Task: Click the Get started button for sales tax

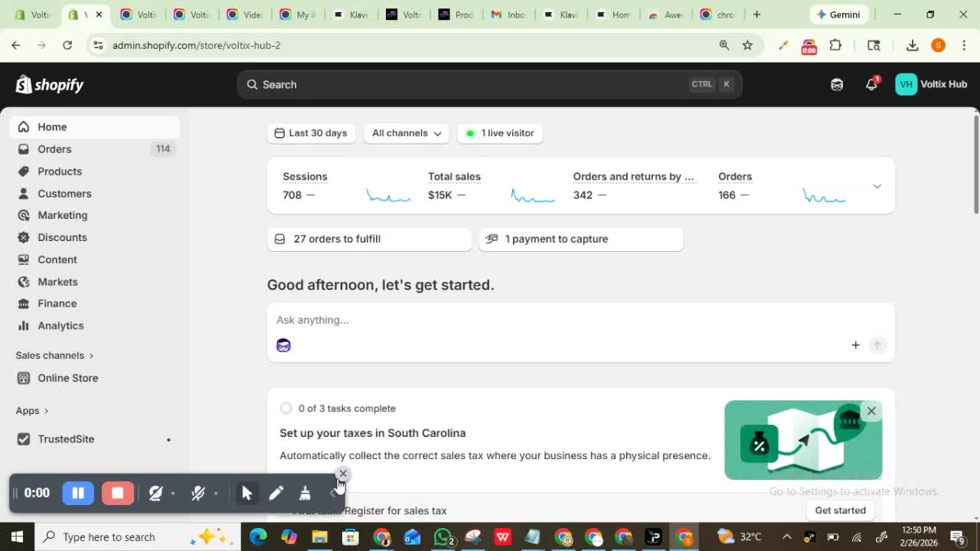Action: tap(840, 510)
